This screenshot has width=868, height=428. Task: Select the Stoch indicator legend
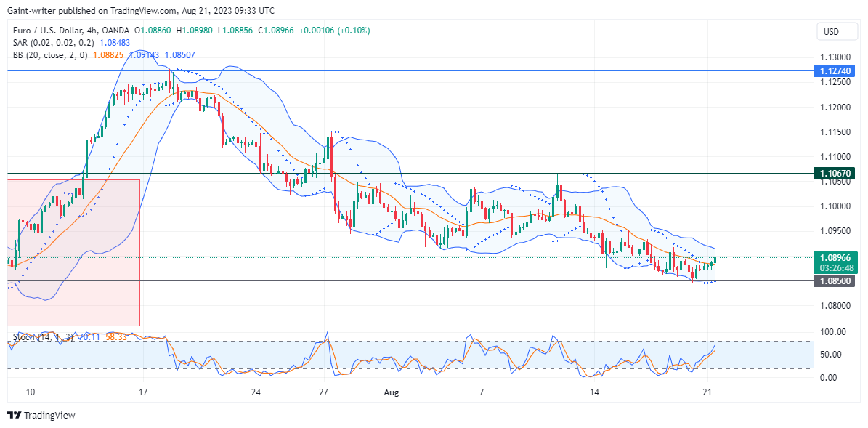point(44,336)
